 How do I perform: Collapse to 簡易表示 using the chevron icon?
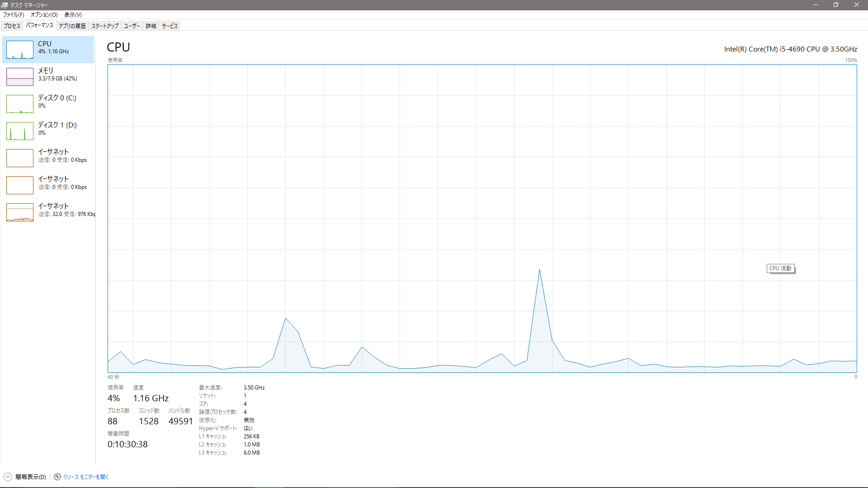pyautogui.click(x=8, y=477)
